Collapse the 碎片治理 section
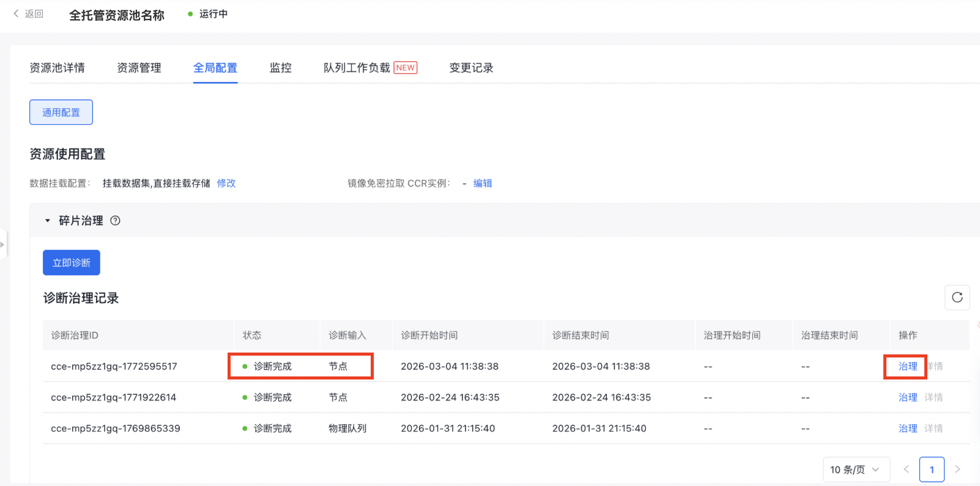Image resolution: width=980 pixels, height=486 pixels. pyautogui.click(x=48, y=221)
